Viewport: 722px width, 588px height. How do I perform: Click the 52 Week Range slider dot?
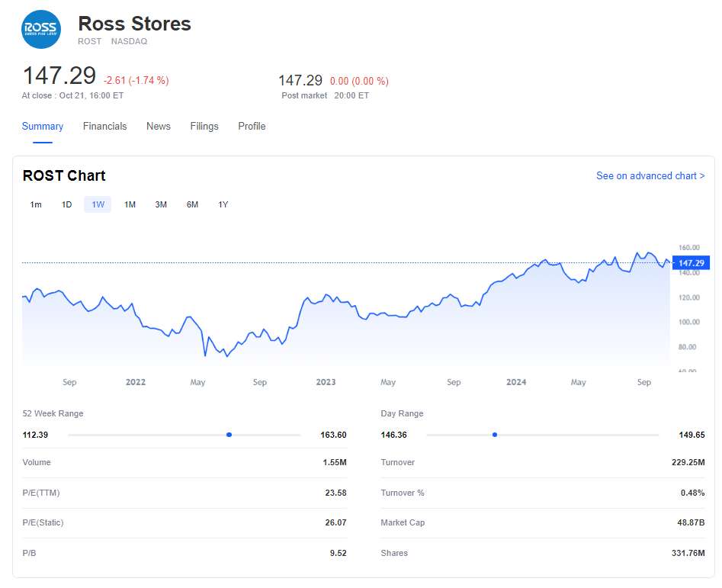tap(229, 435)
